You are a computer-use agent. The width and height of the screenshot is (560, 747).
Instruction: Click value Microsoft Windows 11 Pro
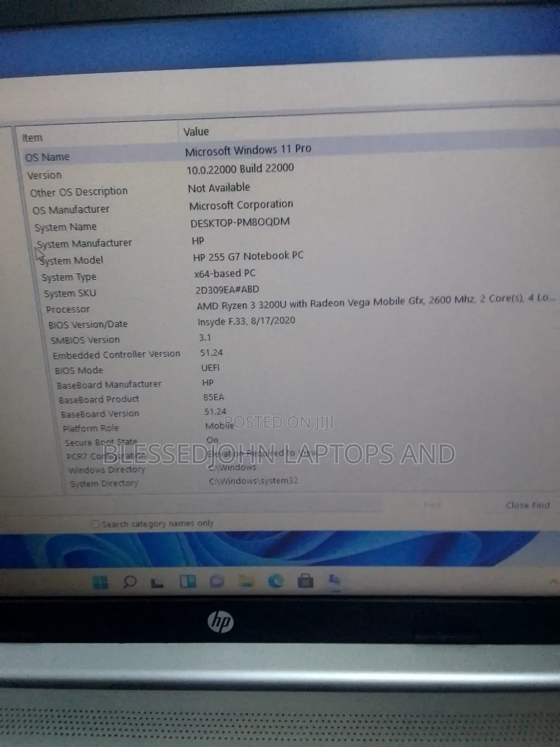[x=248, y=150]
